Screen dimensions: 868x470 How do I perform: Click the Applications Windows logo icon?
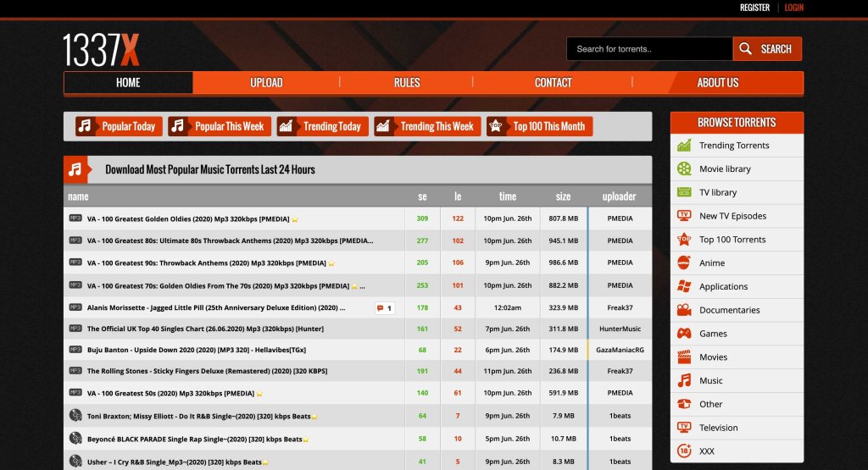pyautogui.click(x=684, y=287)
